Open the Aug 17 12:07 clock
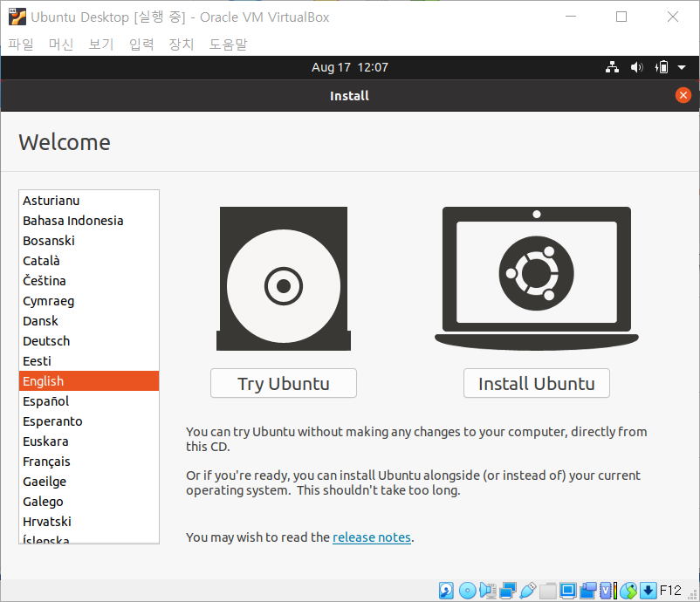The width and height of the screenshot is (700, 602). tap(350, 67)
